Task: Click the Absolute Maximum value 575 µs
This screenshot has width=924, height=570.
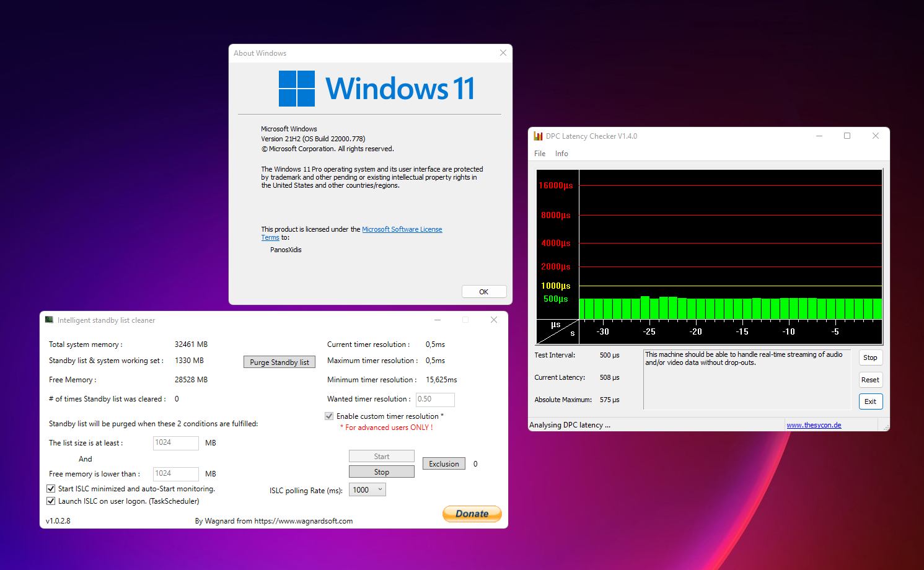Action: [610, 400]
